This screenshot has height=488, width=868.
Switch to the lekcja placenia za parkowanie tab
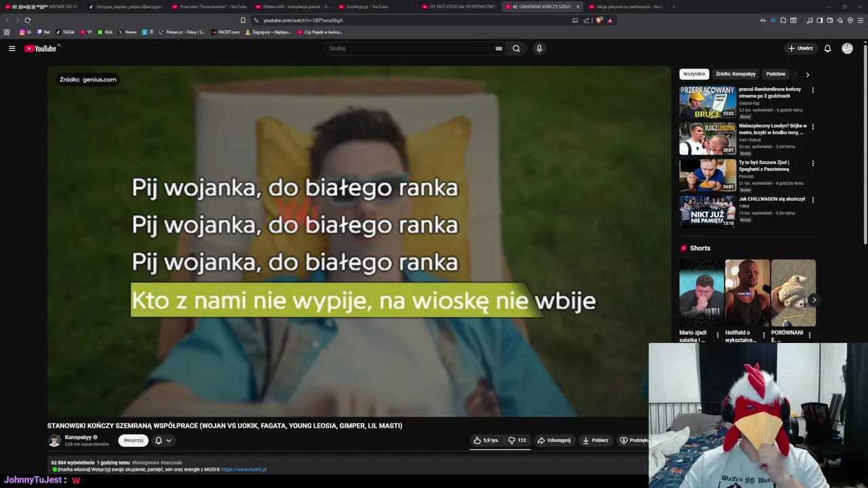tap(625, 7)
